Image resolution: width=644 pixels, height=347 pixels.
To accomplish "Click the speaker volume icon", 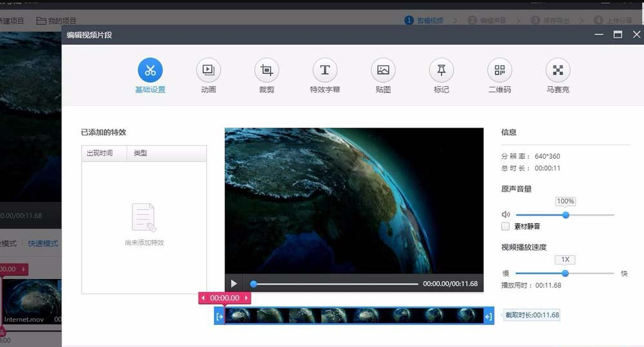I will (x=506, y=215).
